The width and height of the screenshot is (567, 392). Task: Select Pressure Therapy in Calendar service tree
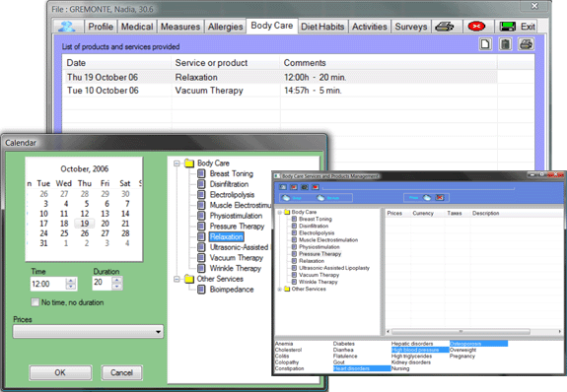[237, 227]
